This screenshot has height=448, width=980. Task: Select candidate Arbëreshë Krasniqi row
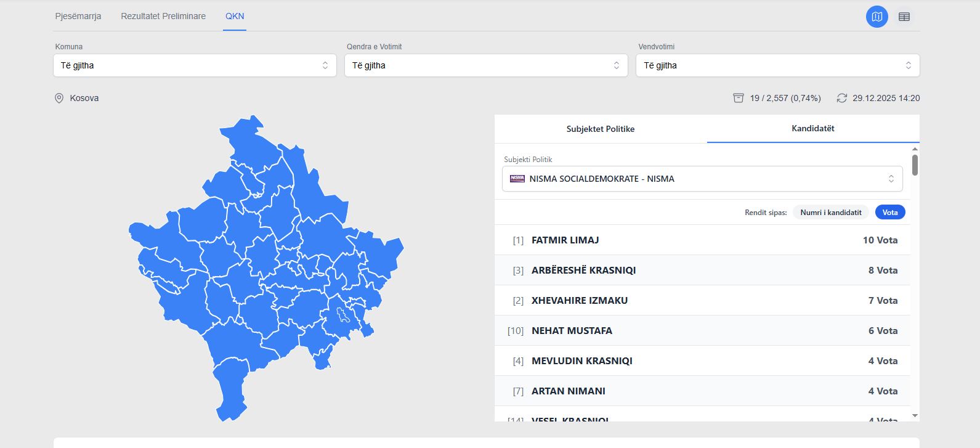pyautogui.click(x=702, y=270)
